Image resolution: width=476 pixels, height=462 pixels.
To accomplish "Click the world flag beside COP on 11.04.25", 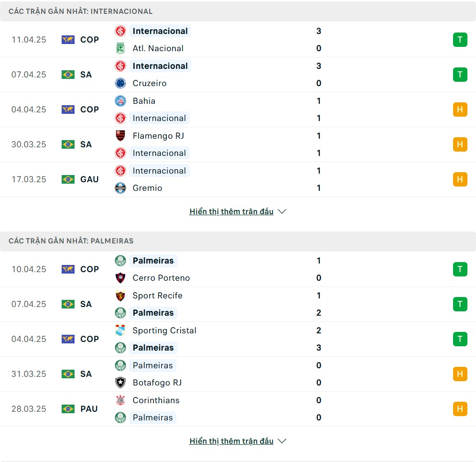I will (68, 40).
